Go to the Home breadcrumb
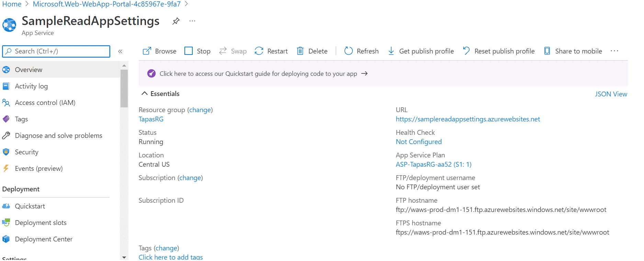This screenshot has width=644, height=261. (x=12, y=4)
